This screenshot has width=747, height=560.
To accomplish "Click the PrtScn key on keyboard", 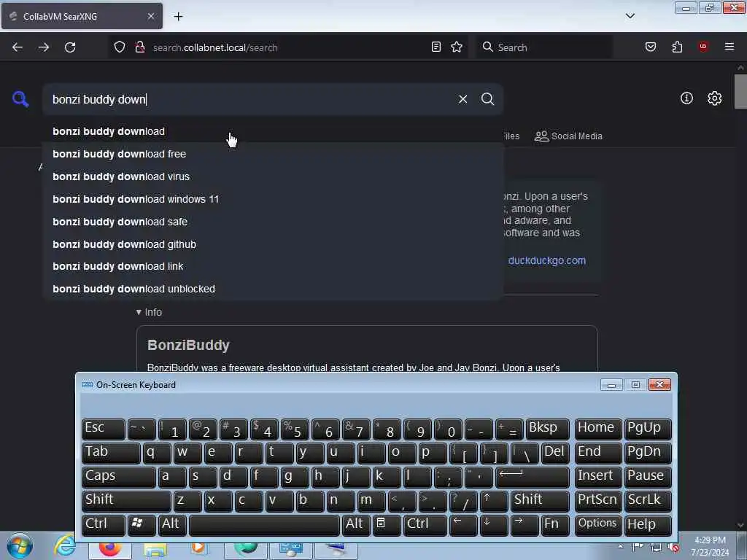I will (x=597, y=500).
